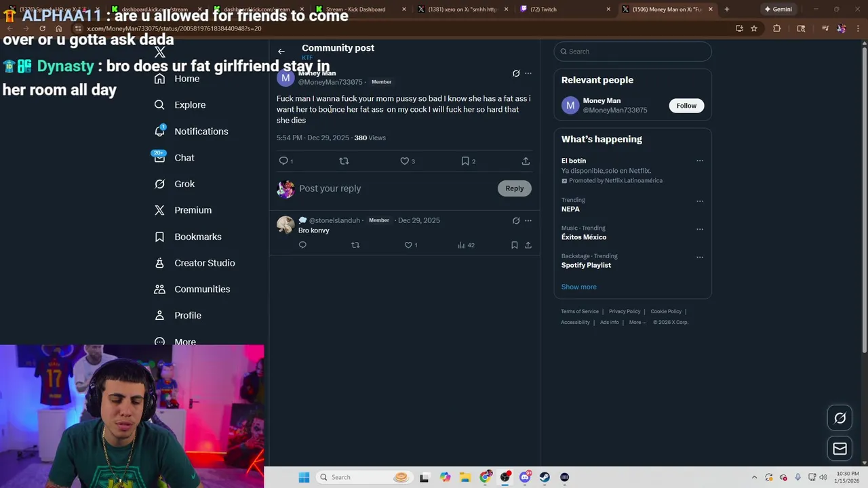Open Discord from the taskbar

pos(525,477)
